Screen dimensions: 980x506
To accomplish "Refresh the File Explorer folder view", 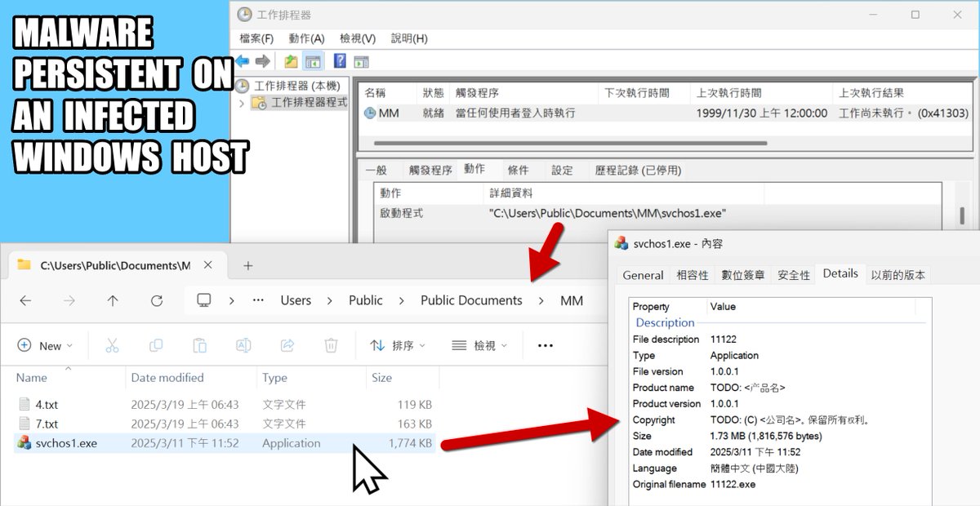I will pos(157,300).
